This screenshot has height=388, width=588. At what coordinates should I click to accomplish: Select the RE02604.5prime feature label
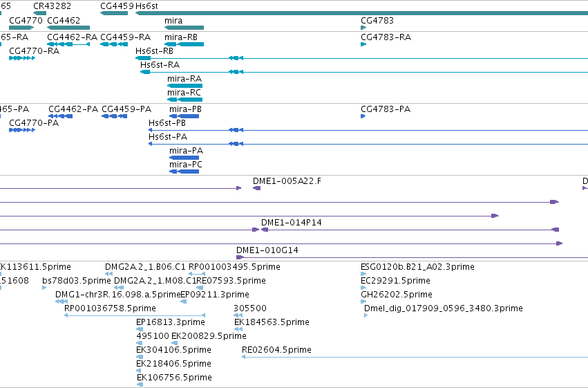click(x=277, y=350)
